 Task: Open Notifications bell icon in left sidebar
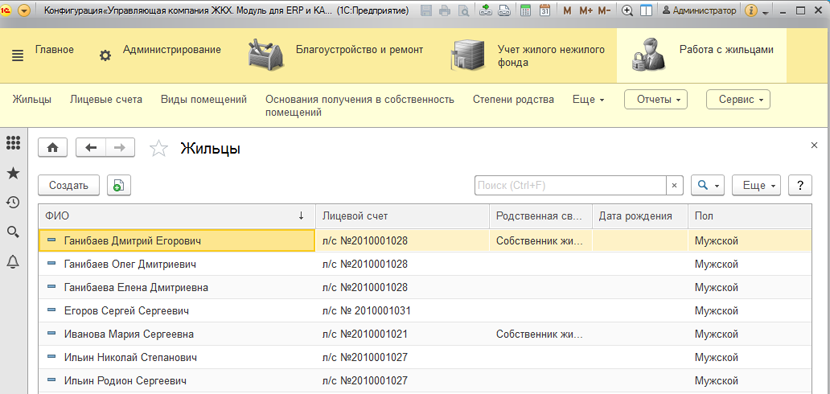point(13,261)
